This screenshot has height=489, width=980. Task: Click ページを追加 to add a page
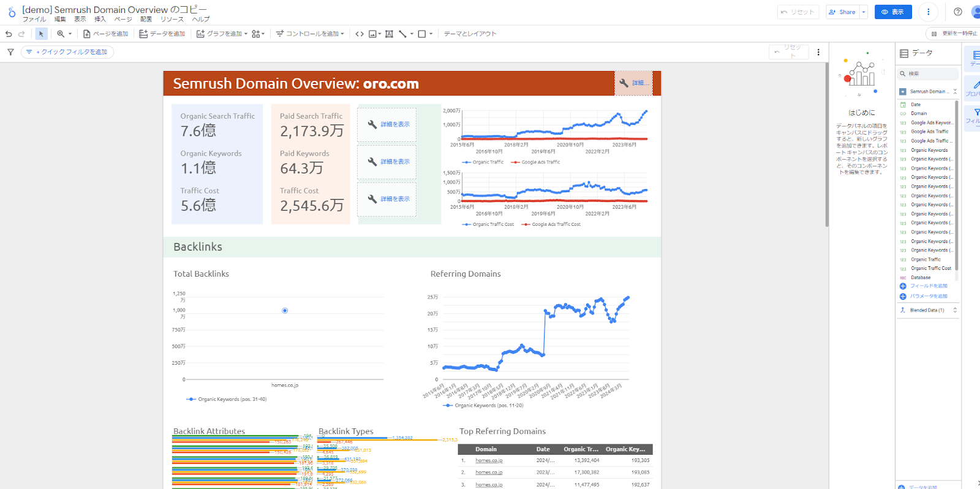click(105, 34)
